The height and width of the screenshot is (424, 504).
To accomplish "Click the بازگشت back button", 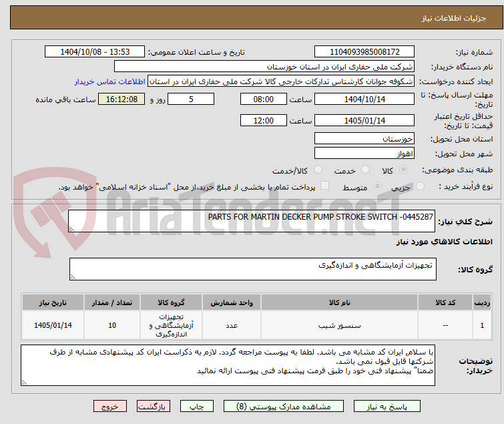I will pyautogui.click(x=154, y=407).
